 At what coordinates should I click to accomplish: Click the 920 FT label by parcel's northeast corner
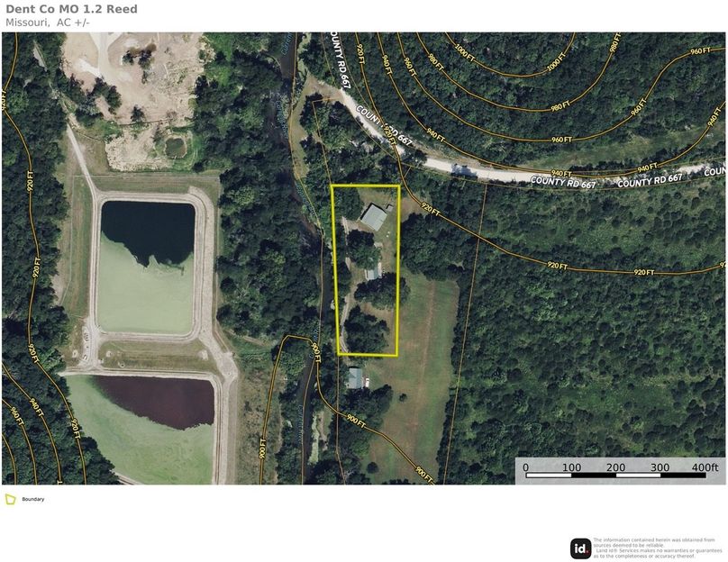click(x=430, y=208)
